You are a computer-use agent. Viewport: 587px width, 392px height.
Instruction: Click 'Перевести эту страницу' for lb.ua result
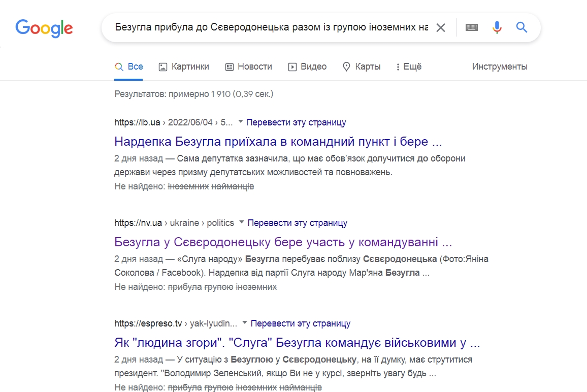(296, 122)
